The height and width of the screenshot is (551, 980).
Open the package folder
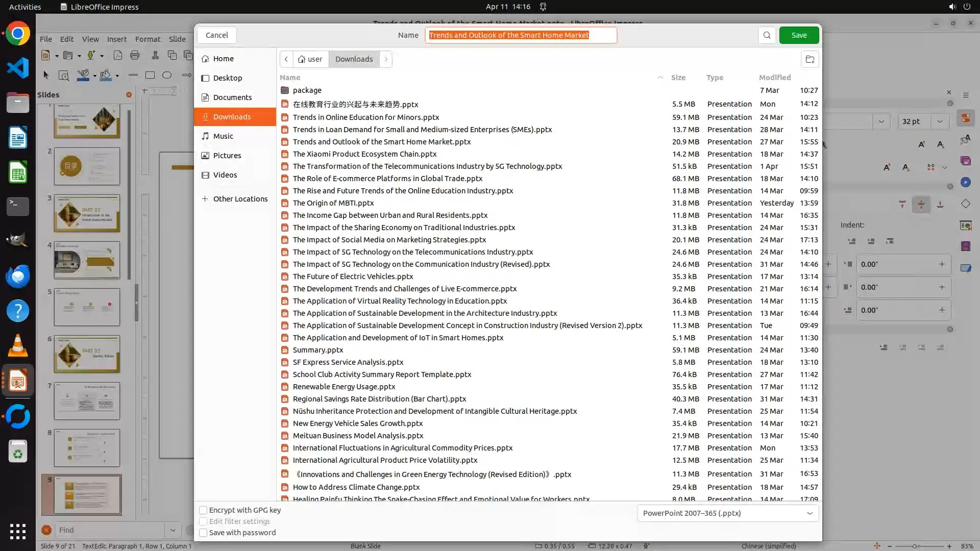click(x=307, y=90)
